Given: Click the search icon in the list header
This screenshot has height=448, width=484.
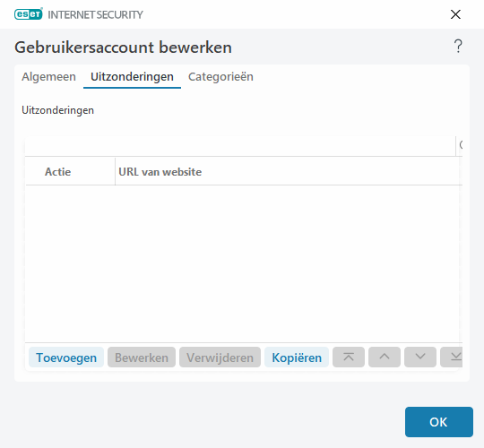Looking at the screenshot, I should point(460,145).
